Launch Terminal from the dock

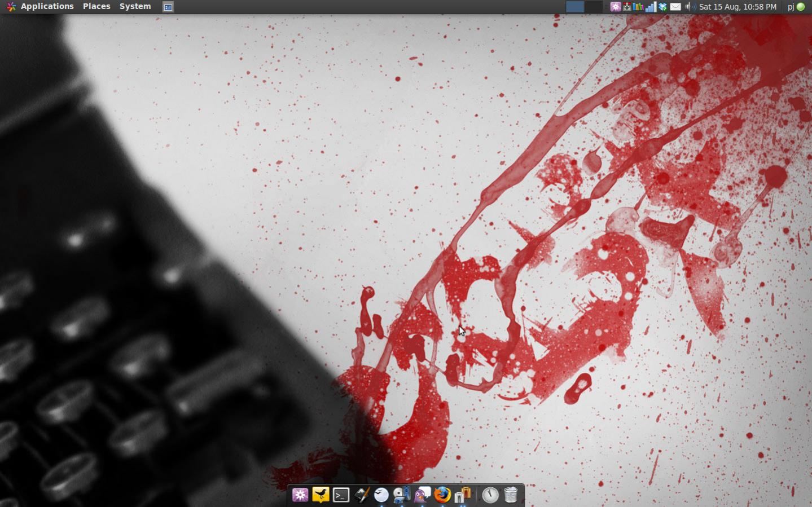[341, 495]
